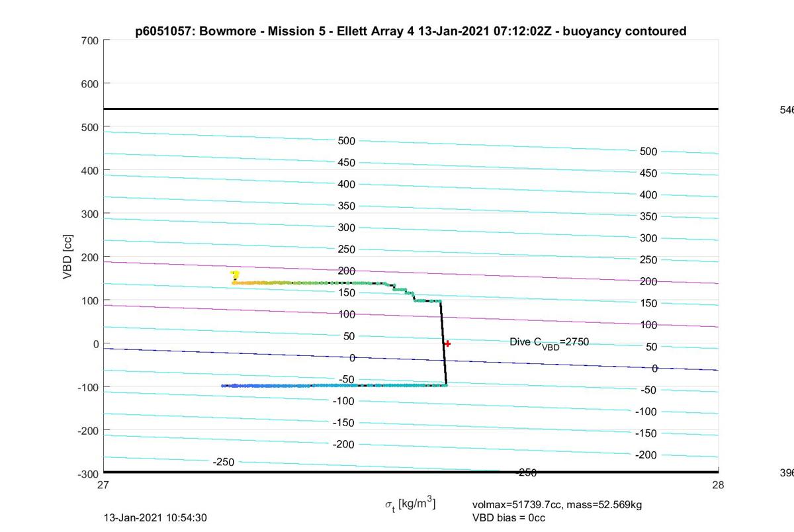This screenshot has width=794, height=532.
Task: Click the dark blue zero-buoyancy contour line
Action: (x=410, y=359)
